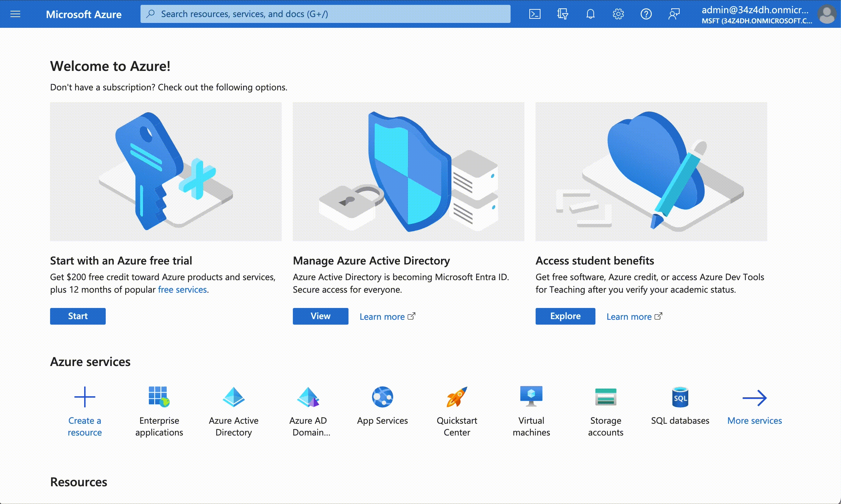Click the free services link
The width and height of the screenshot is (841, 504).
[x=182, y=290]
